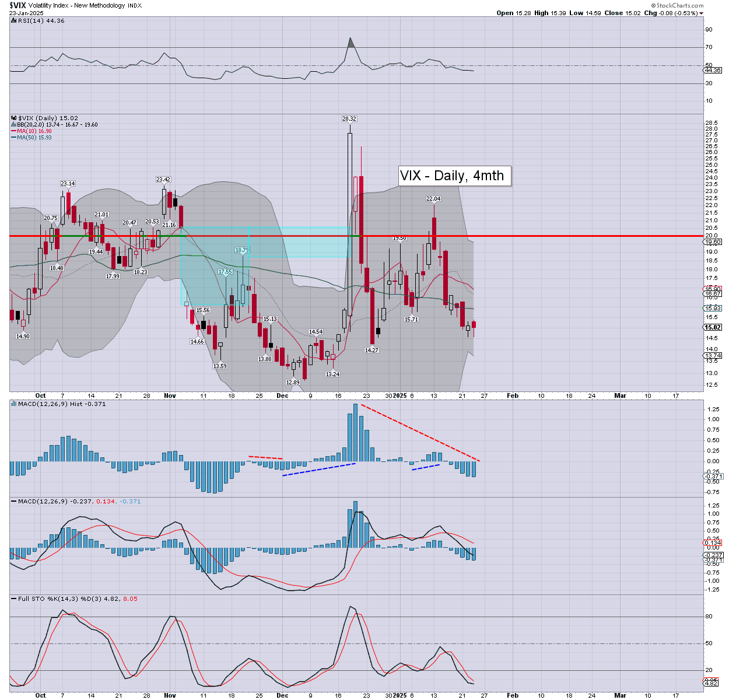Click the Feb label on bottom date axis

[513, 695]
